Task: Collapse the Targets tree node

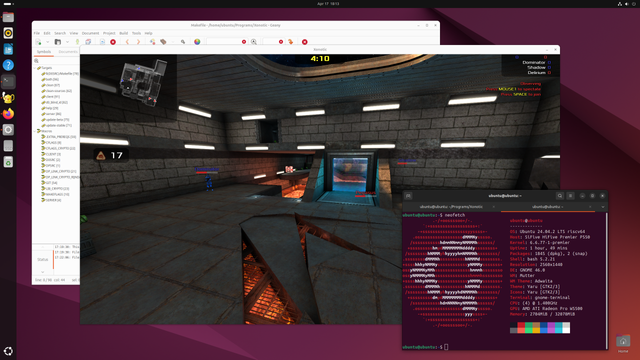Action: tap(35, 68)
